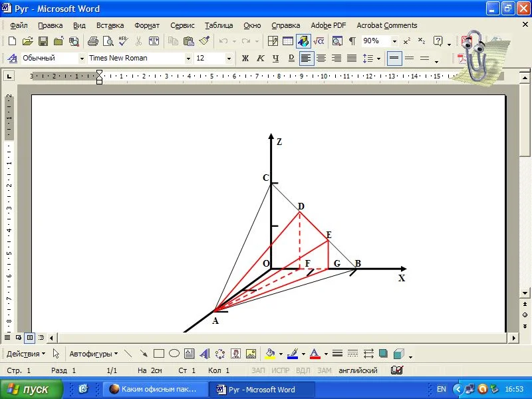Open the Таблица menu
Viewport: 532px width, 399px height.
pos(219,25)
